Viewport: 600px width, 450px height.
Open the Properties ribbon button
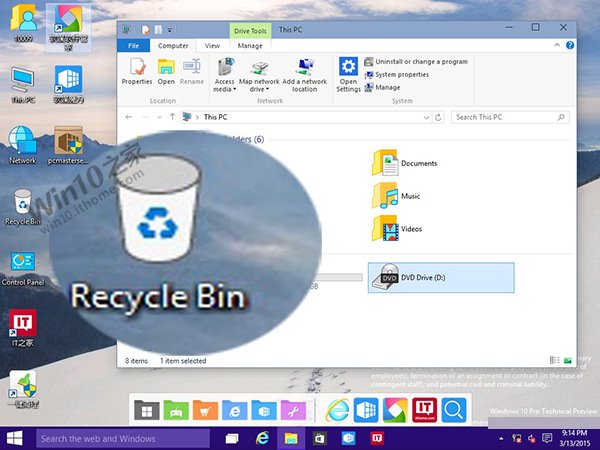click(x=136, y=72)
